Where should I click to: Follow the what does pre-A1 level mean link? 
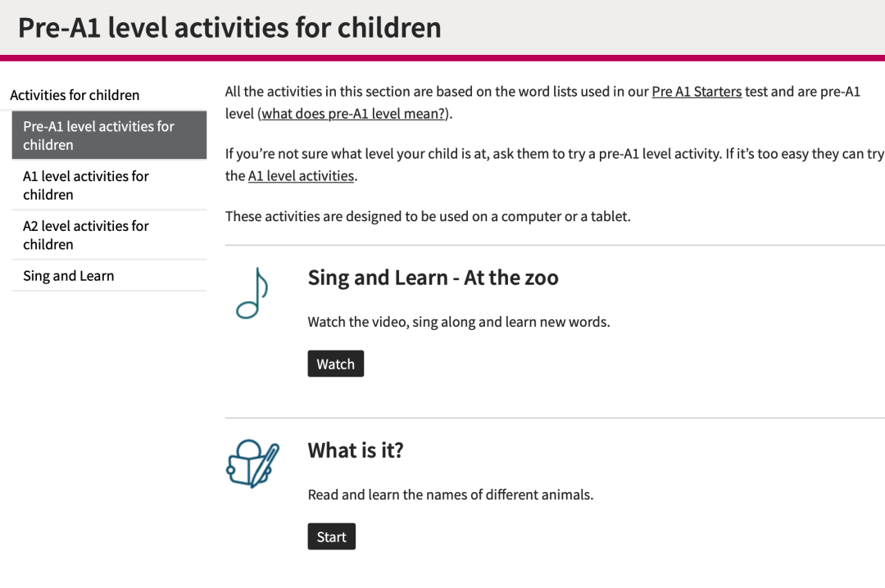click(x=352, y=114)
